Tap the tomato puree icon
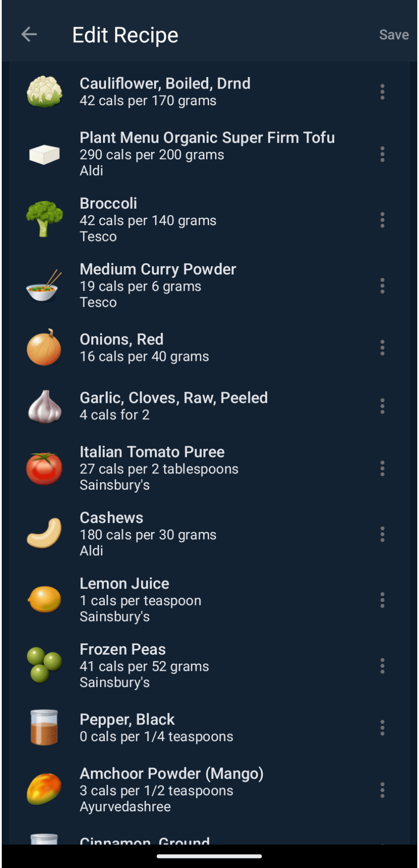Image resolution: width=419 pixels, height=868 pixels. 44,469
